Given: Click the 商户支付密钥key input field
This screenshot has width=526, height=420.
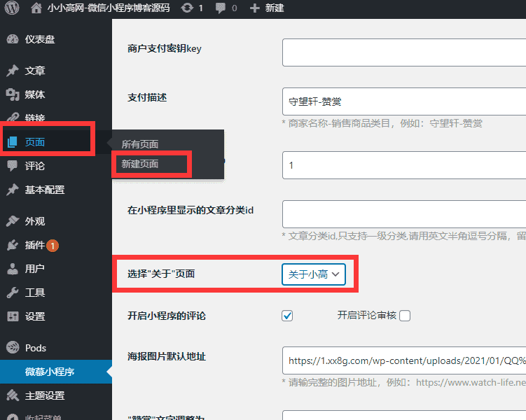Looking at the screenshot, I should tap(403, 52).
